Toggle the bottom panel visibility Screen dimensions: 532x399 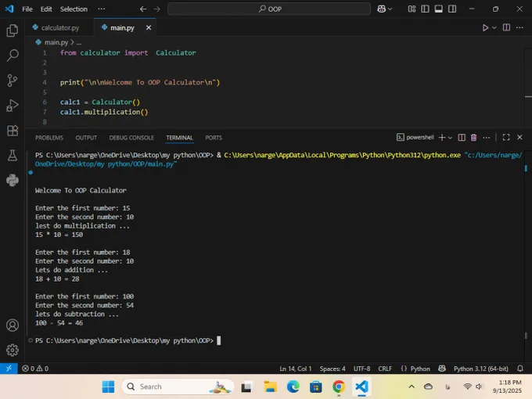click(x=438, y=9)
